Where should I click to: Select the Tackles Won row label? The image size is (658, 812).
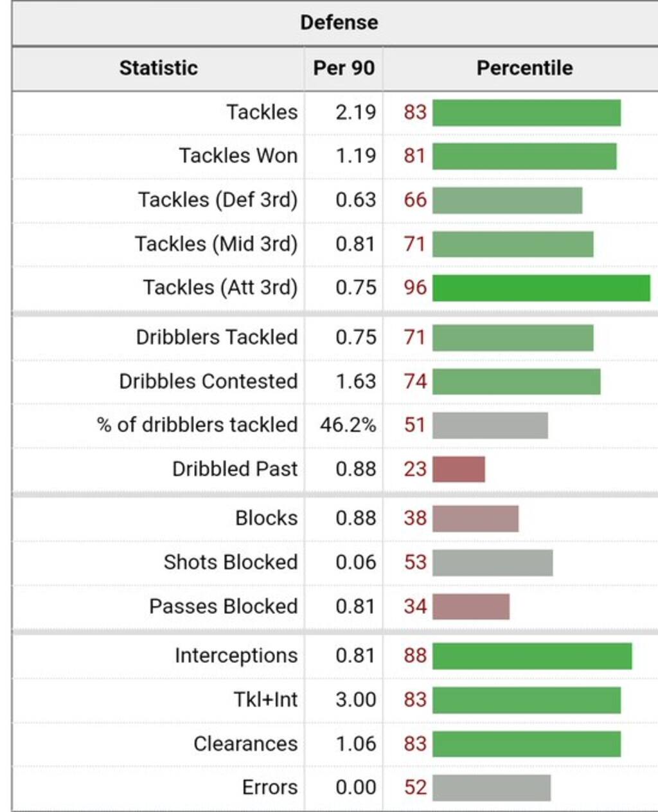[238, 156]
